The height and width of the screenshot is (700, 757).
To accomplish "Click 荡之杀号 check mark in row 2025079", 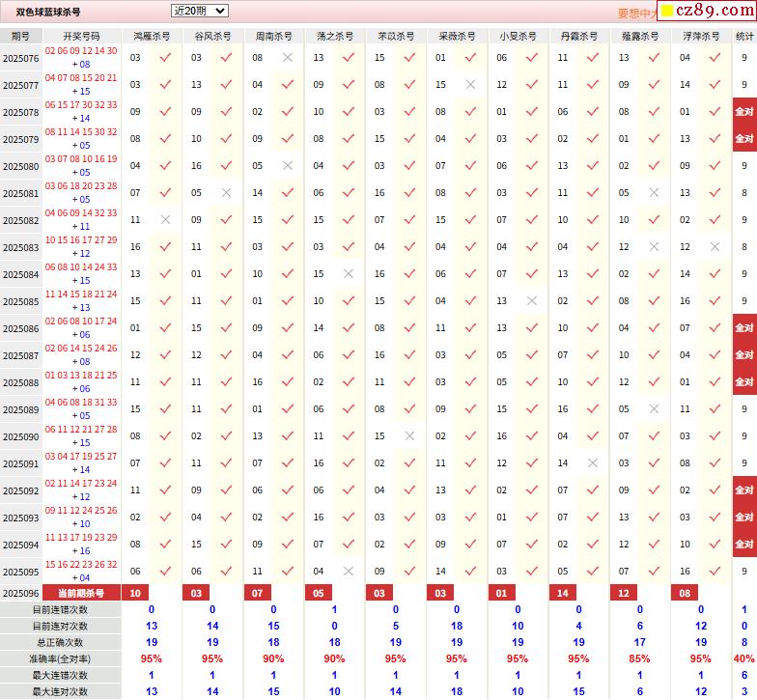I will [x=349, y=139].
